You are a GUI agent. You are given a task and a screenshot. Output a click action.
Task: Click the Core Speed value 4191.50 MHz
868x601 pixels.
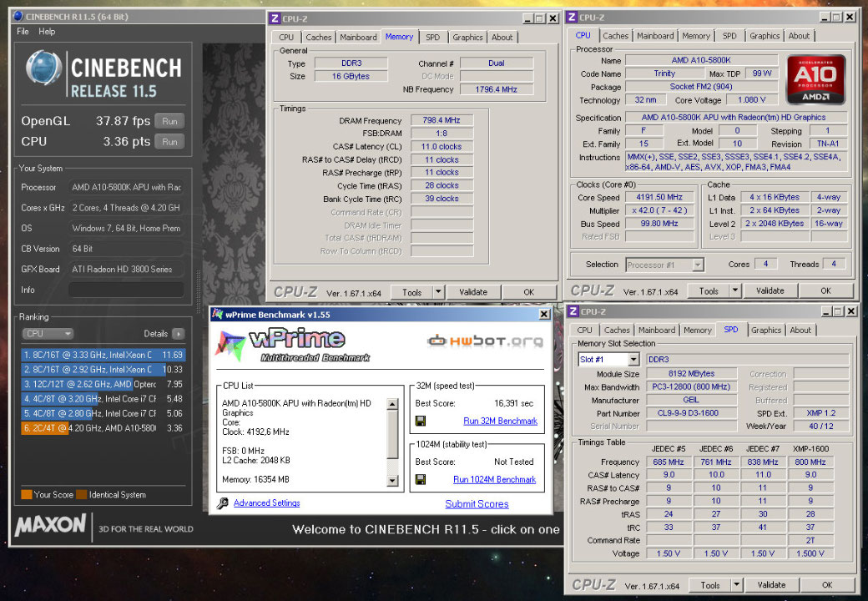(x=659, y=197)
